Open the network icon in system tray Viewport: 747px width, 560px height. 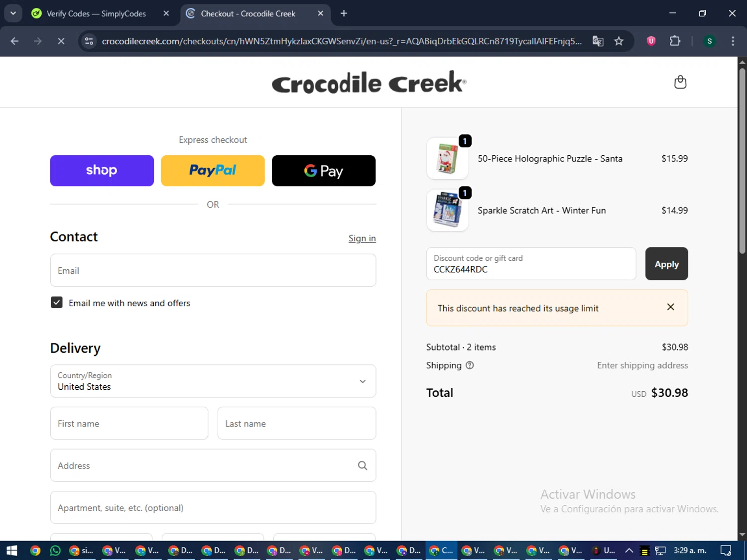[x=660, y=551]
